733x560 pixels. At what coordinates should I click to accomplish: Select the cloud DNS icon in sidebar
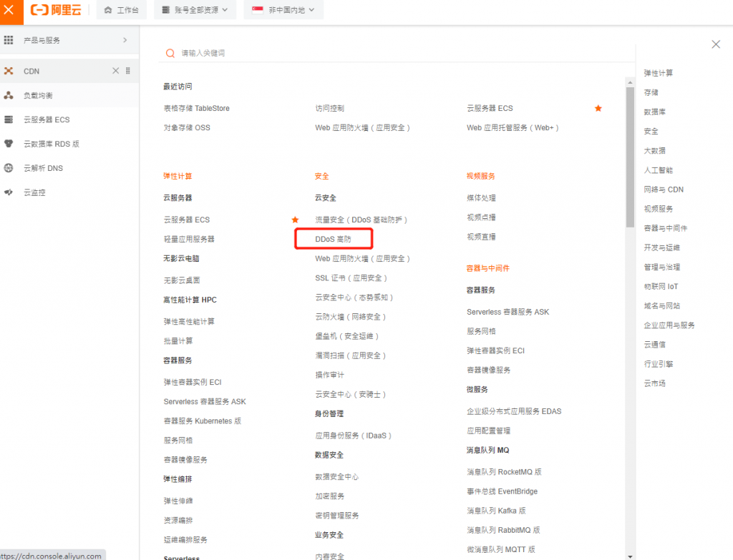9,168
